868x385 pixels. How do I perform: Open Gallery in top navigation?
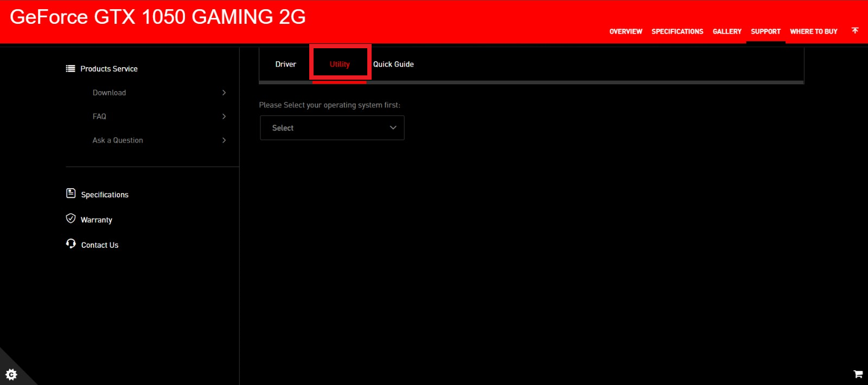point(727,31)
